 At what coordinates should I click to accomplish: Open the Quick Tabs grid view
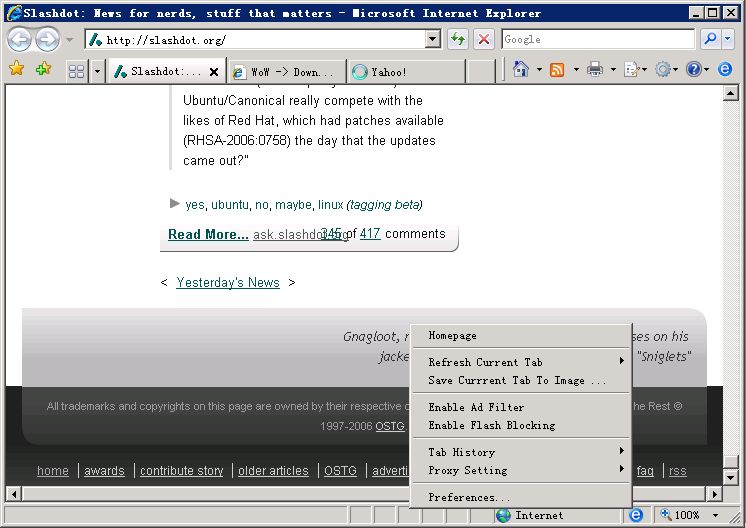point(77,71)
